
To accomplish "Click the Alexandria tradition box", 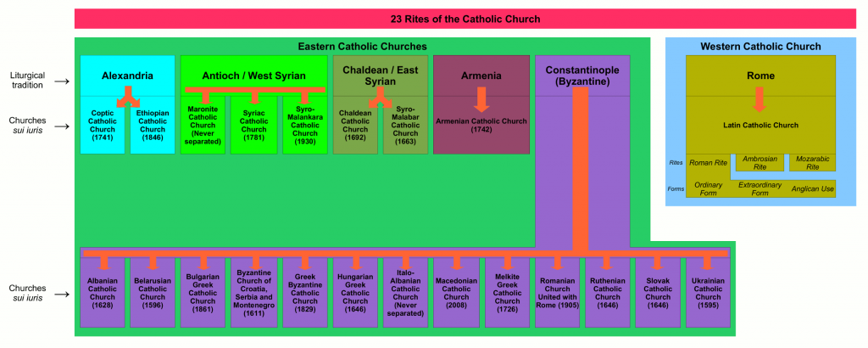I will [127, 76].
